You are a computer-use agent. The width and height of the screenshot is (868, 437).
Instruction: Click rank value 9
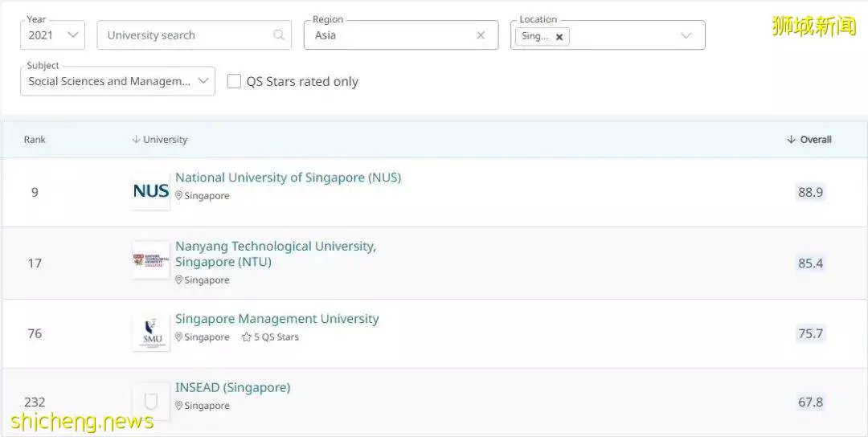[x=35, y=193]
